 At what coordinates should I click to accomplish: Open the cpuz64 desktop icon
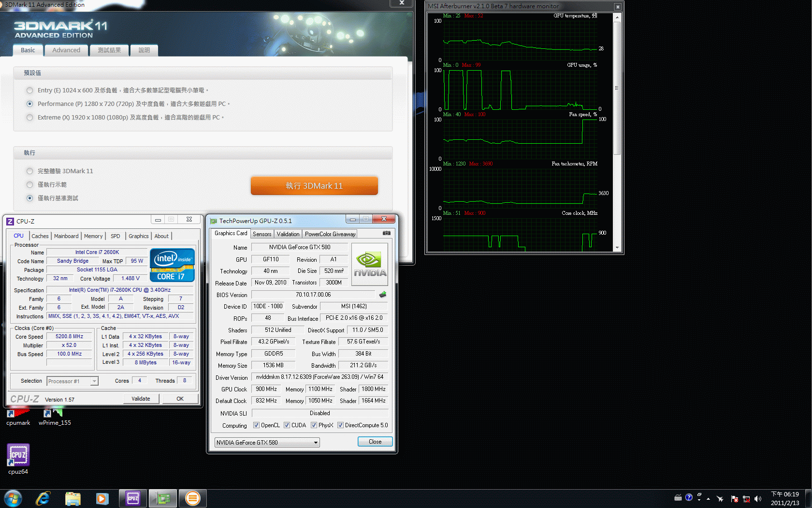point(18,459)
